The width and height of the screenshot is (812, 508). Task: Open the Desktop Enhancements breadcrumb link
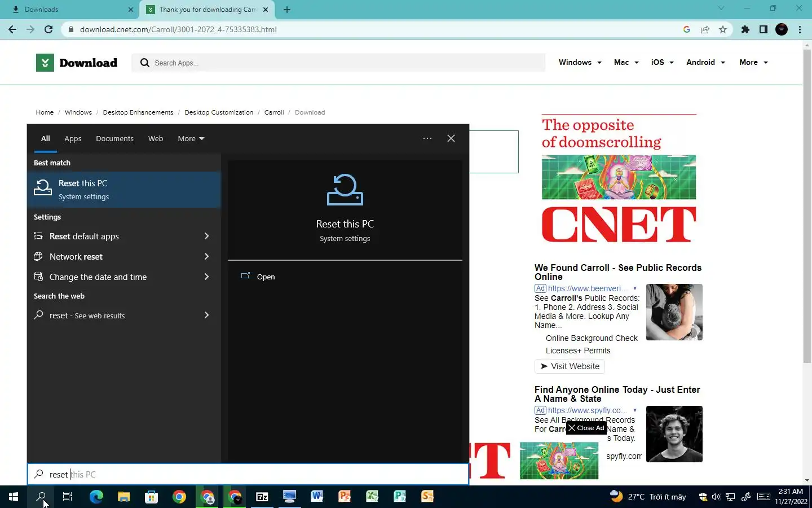click(x=138, y=112)
